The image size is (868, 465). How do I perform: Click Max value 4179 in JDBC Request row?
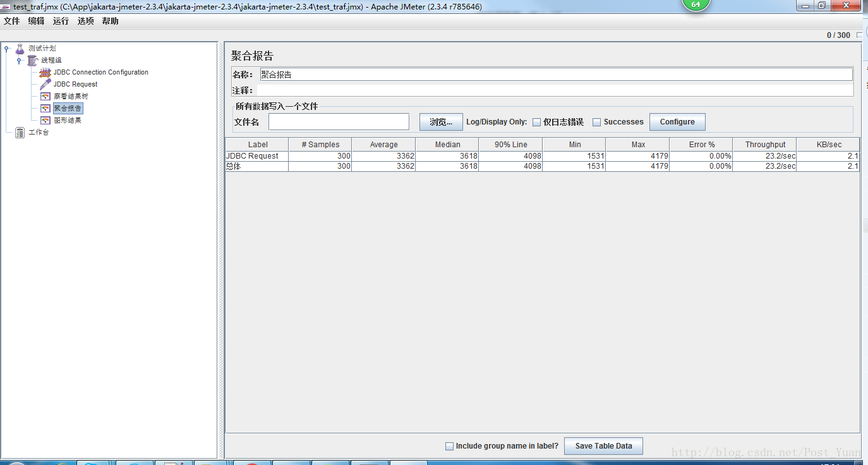click(637, 156)
